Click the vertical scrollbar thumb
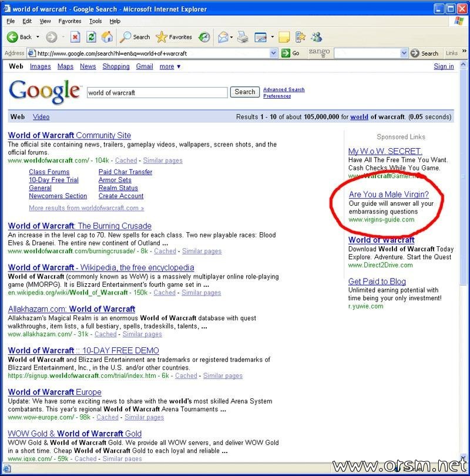 [x=463, y=176]
